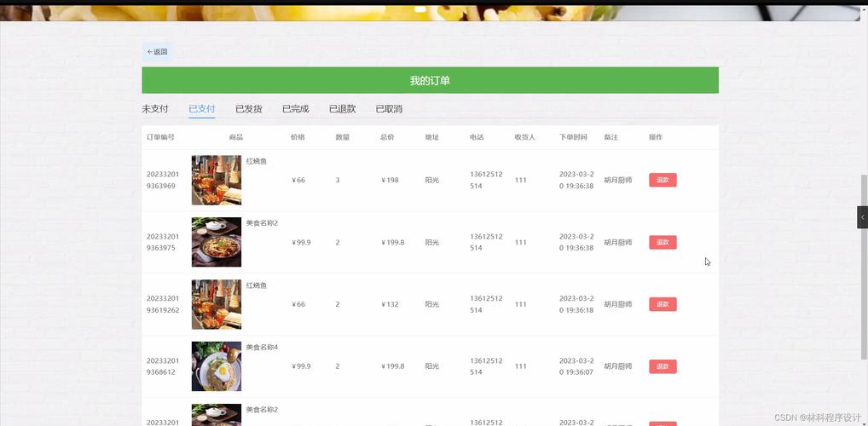The width and height of the screenshot is (868, 426).
Task: Select order number 202332019363975
Action: click(x=164, y=242)
